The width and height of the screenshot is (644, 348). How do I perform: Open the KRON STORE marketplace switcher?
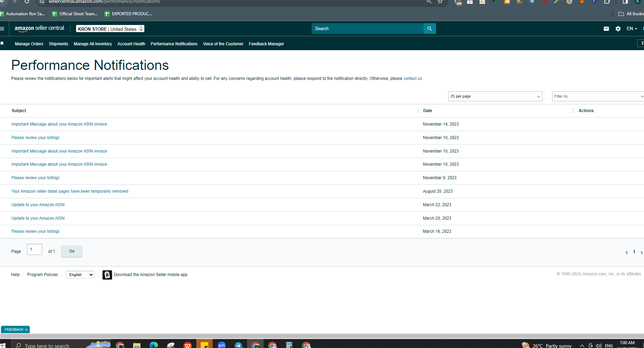(x=110, y=29)
